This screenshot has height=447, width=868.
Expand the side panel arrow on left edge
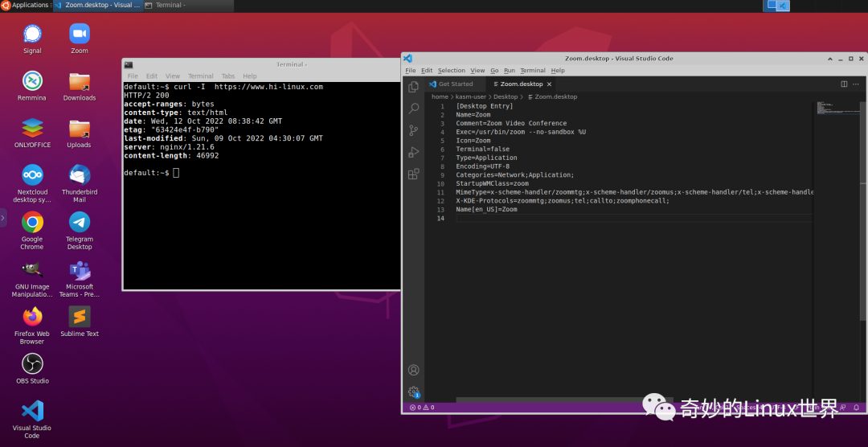tap(2, 218)
